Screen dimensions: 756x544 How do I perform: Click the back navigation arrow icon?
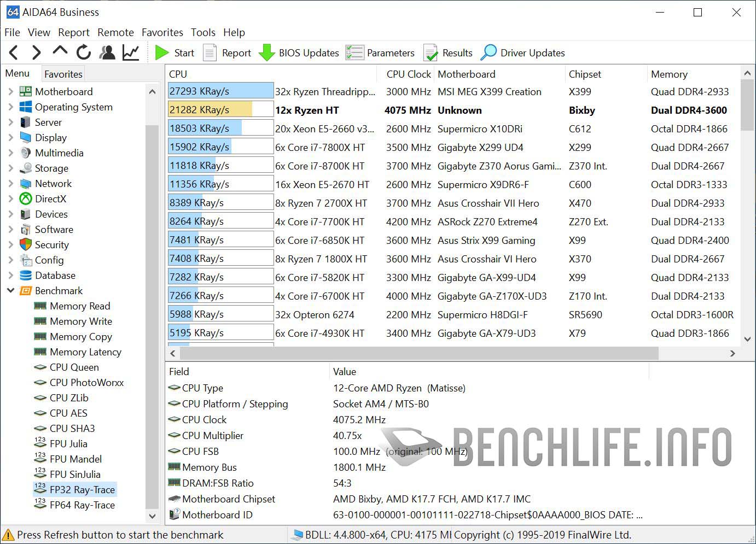(x=13, y=52)
